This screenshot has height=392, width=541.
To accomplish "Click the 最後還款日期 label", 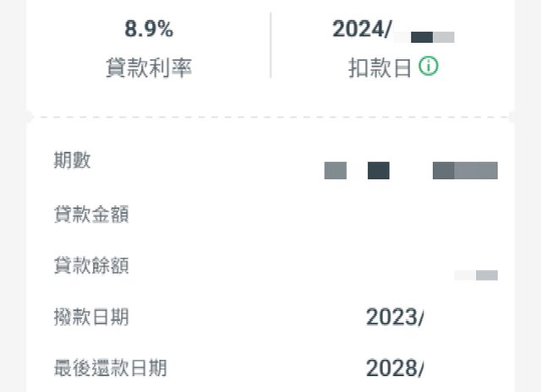I will [x=109, y=367].
